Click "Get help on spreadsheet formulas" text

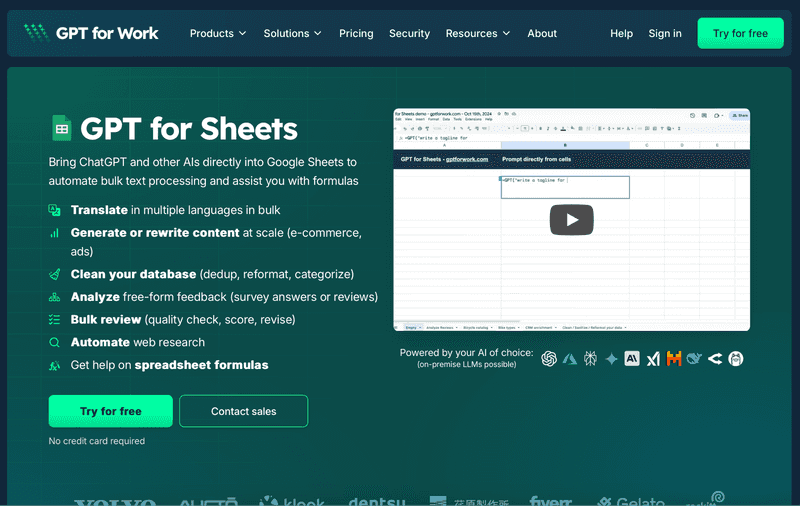coord(169,365)
